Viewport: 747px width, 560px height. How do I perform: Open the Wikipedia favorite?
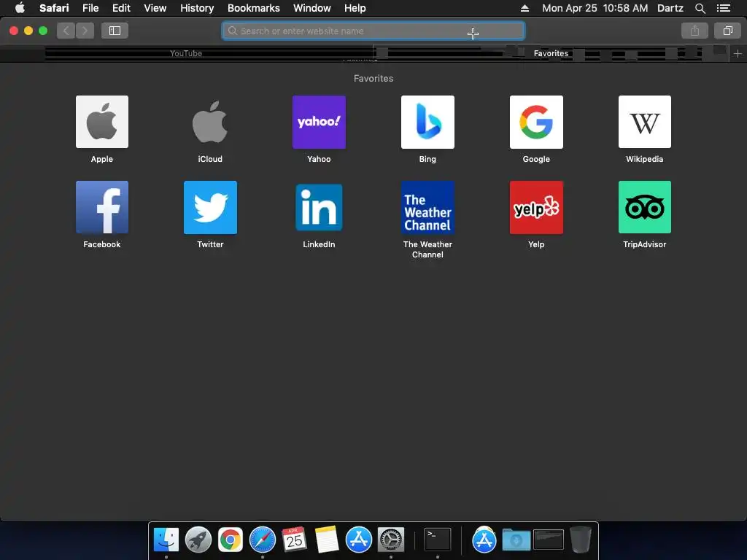pyautogui.click(x=645, y=122)
